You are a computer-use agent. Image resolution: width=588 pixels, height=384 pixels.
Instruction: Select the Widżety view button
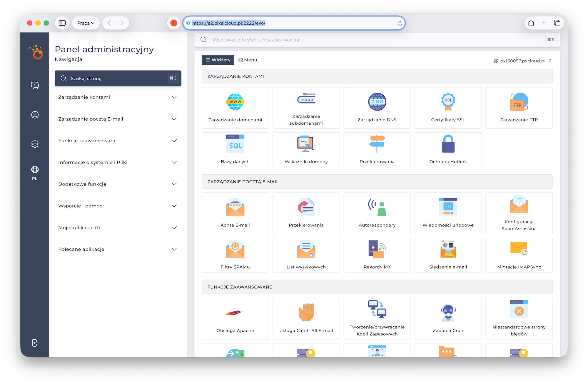pos(218,60)
